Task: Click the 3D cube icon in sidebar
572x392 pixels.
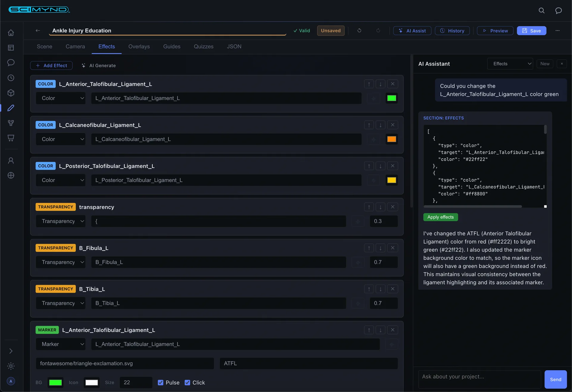Action: 11,93
